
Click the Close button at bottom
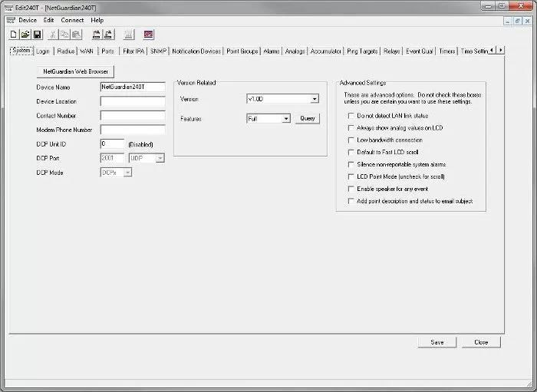(481, 342)
